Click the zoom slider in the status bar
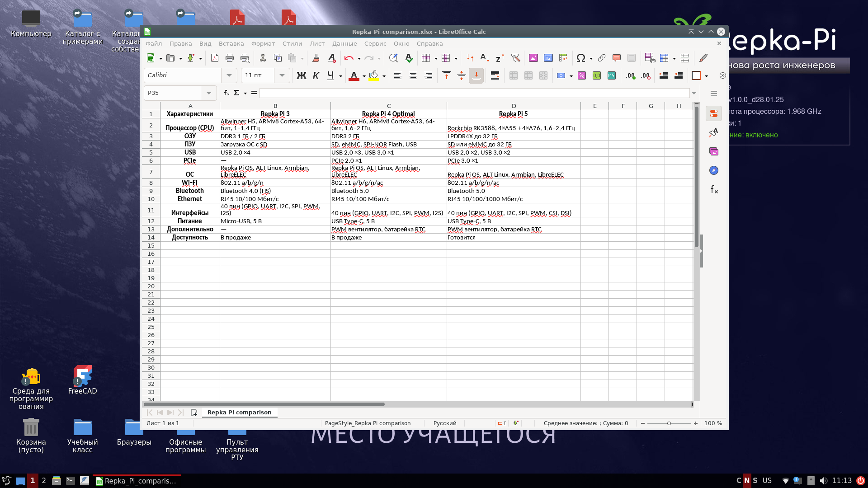The height and width of the screenshot is (488, 868). (x=669, y=423)
